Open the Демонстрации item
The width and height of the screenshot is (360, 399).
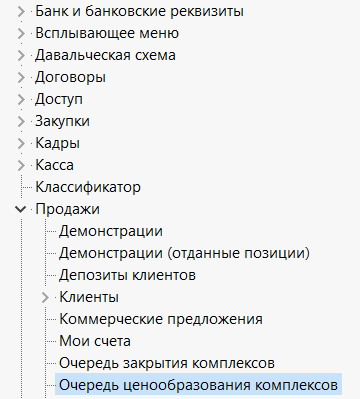tap(111, 231)
